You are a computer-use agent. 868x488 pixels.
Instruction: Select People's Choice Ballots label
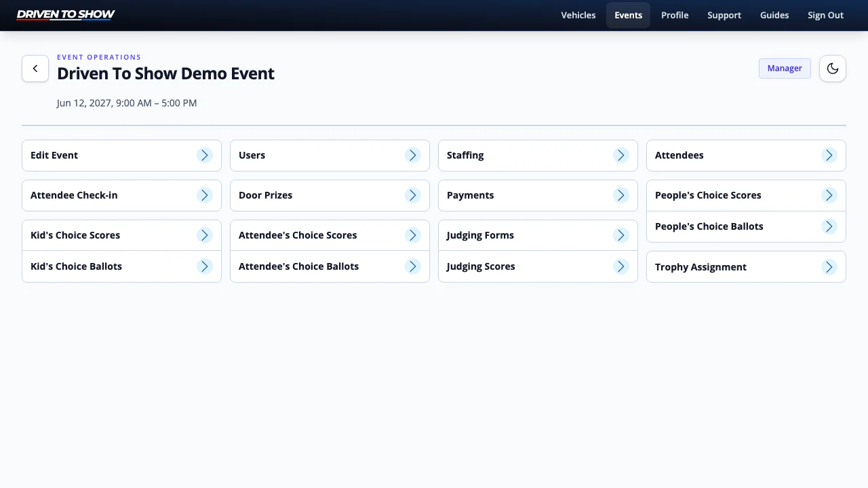(709, 226)
